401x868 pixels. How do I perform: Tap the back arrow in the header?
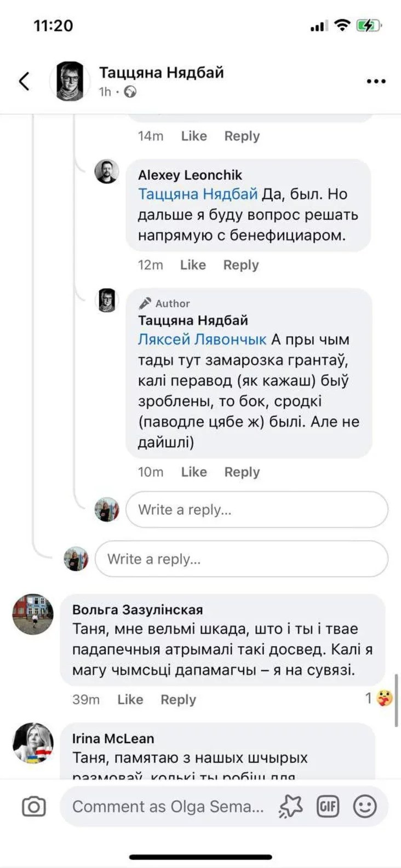coord(24,81)
